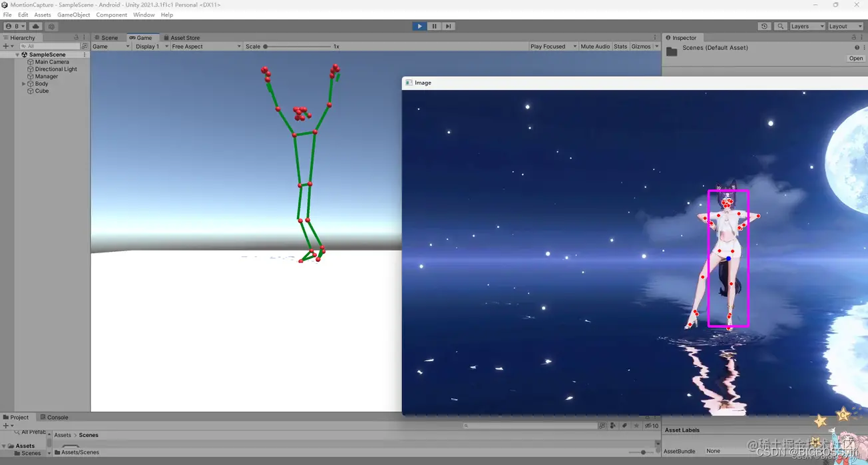Click the Step frame button icon
The height and width of the screenshot is (465, 868).
point(449,27)
